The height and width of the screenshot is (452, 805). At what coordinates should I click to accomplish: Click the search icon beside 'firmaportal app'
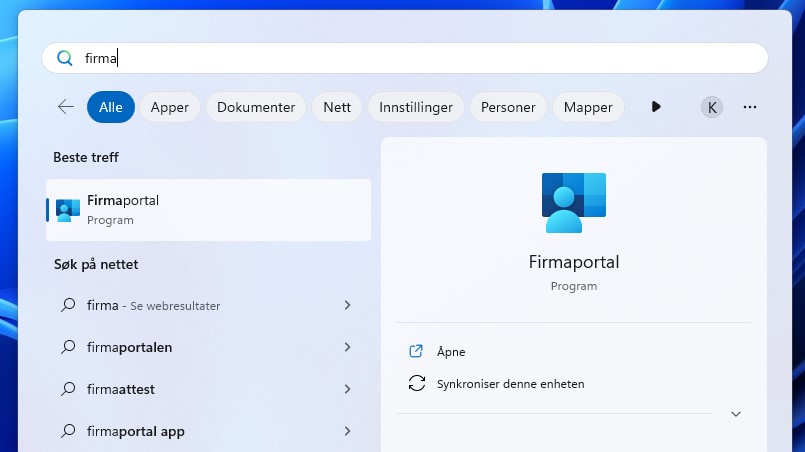pyautogui.click(x=68, y=431)
